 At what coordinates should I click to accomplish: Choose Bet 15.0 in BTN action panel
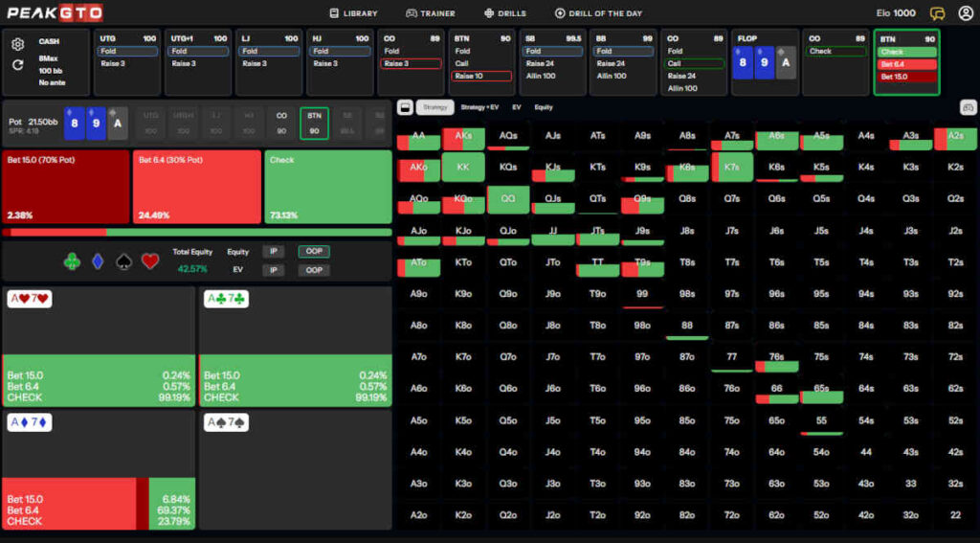pyautogui.click(x=906, y=77)
